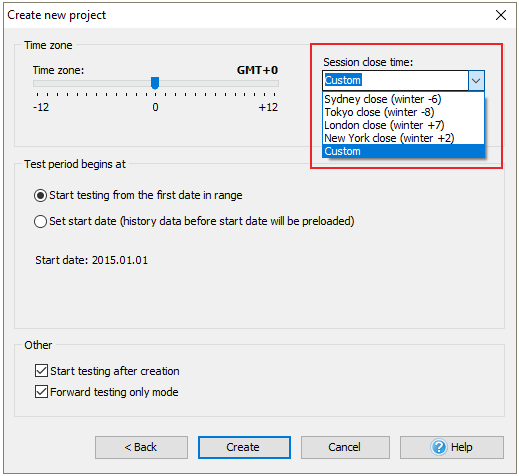Click the blue Help question mark icon
519x476 pixels.
pyautogui.click(x=439, y=447)
